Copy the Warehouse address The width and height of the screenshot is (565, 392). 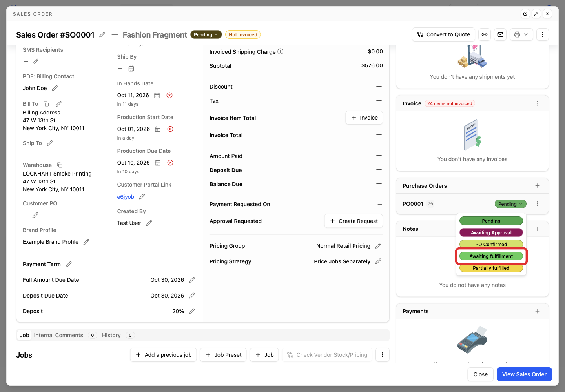[60, 165]
